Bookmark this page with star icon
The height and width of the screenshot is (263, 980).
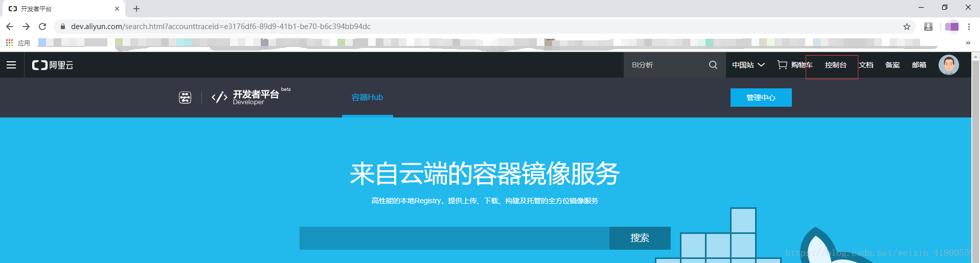(x=907, y=27)
